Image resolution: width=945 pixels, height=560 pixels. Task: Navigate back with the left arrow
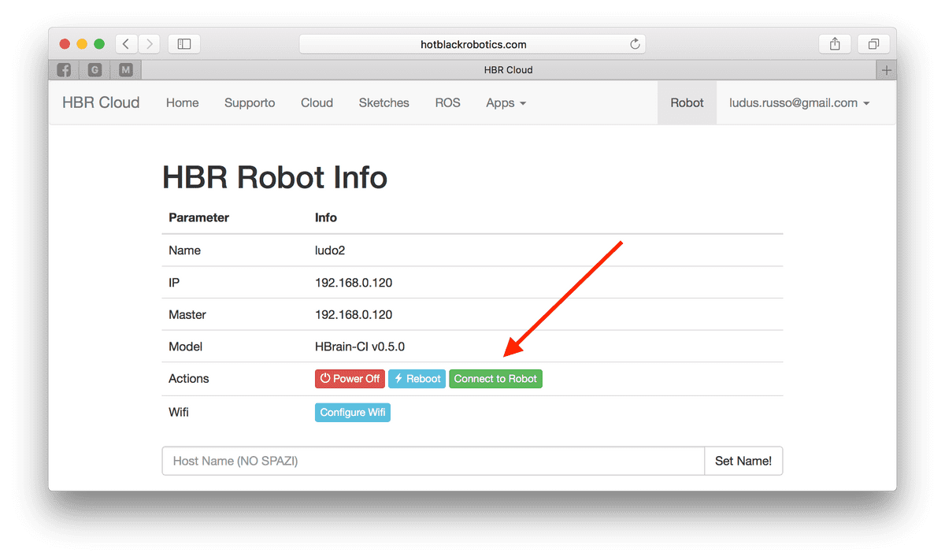click(x=125, y=44)
